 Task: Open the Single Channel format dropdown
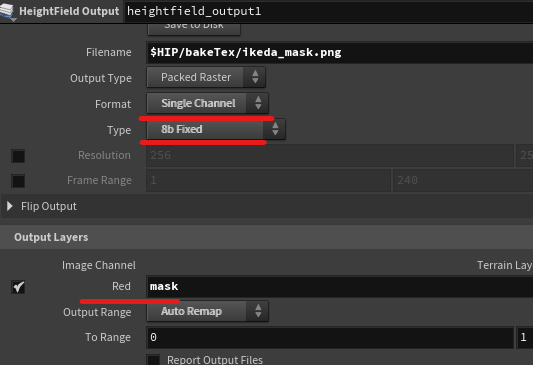[x=207, y=103]
